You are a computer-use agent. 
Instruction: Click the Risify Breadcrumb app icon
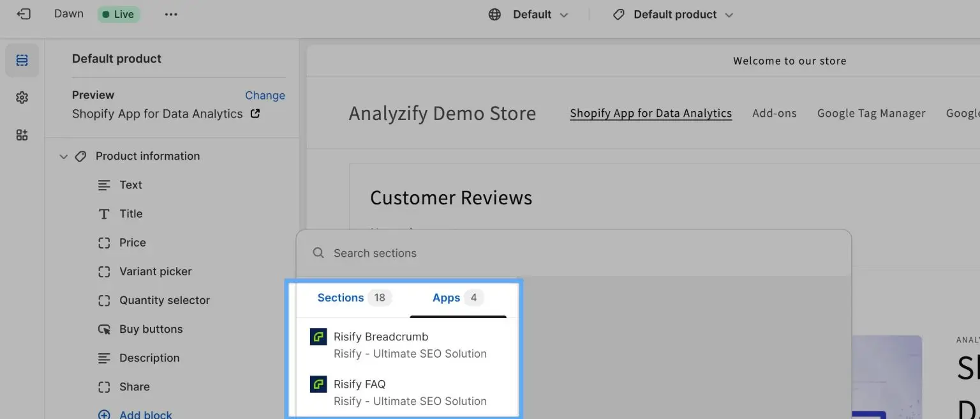pos(318,337)
